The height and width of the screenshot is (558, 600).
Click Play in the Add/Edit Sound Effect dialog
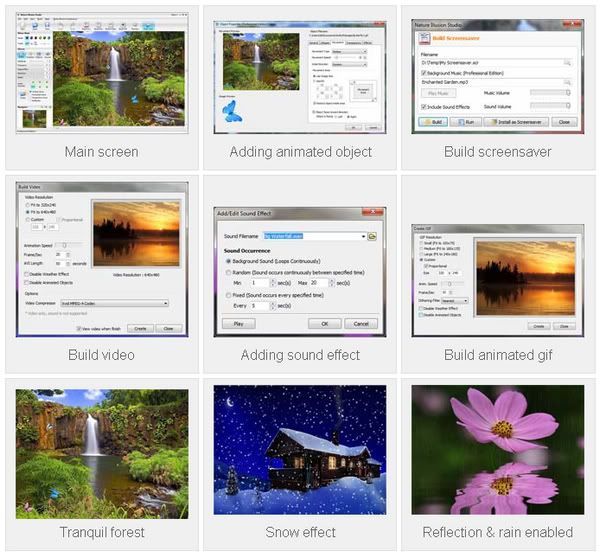(238, 324)
